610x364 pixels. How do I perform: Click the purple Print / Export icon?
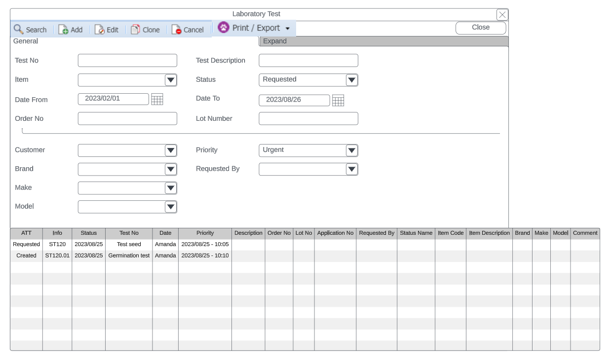[x=224, y=28]
